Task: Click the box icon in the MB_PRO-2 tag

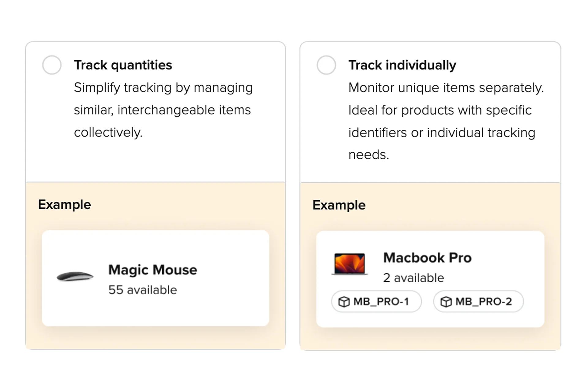Action: [x=446, y=302]
